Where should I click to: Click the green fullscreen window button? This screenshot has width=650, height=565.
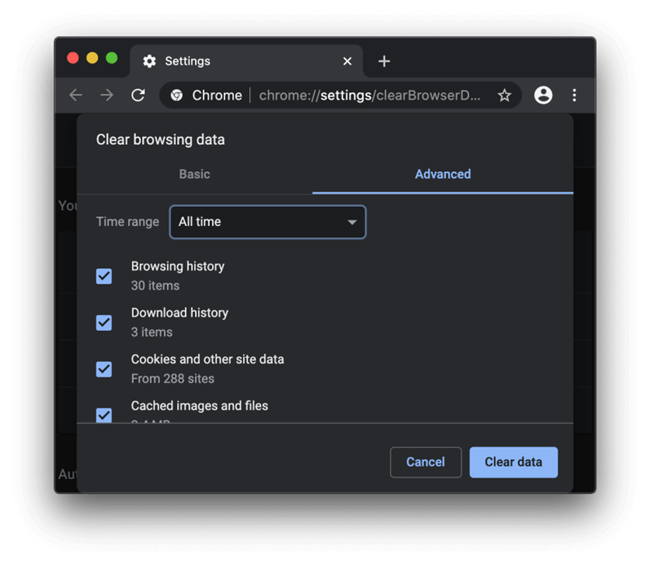point(112,58)
